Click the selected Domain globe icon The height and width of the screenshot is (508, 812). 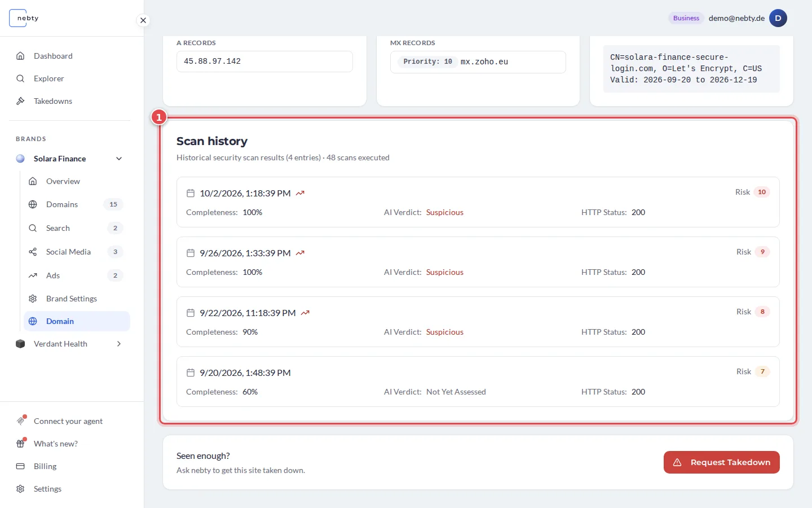click(x=33, y=321)
